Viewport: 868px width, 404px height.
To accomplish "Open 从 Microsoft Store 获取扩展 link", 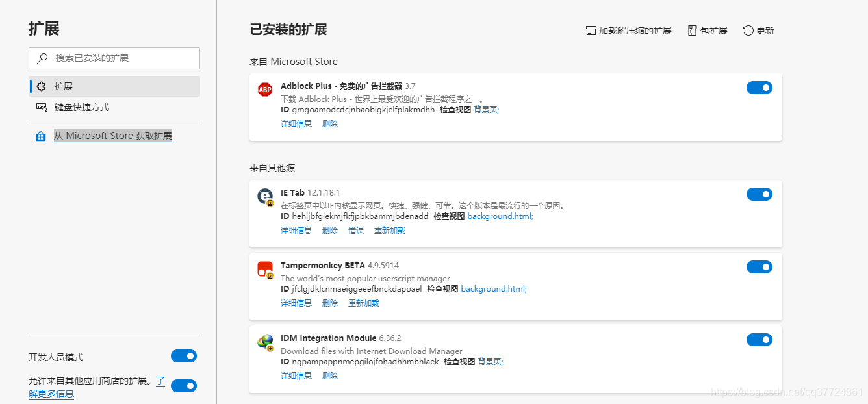I will coord(113,136).
